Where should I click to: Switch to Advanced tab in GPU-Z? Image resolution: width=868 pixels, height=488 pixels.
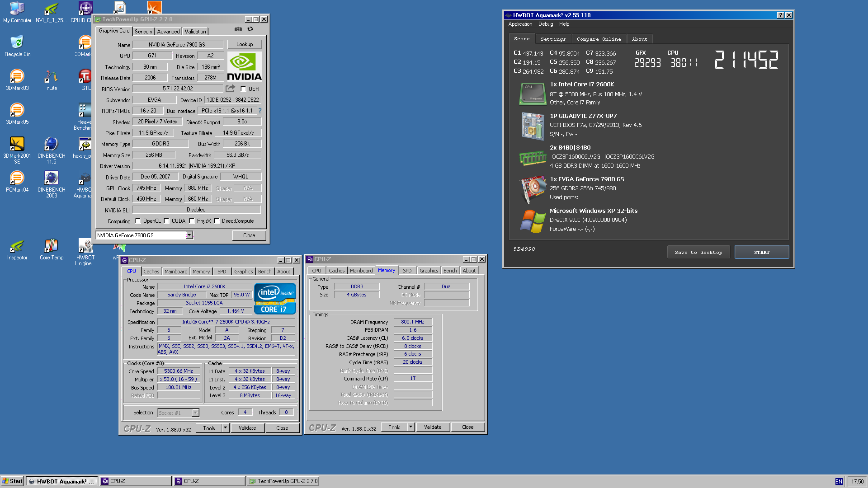point(168,31)
